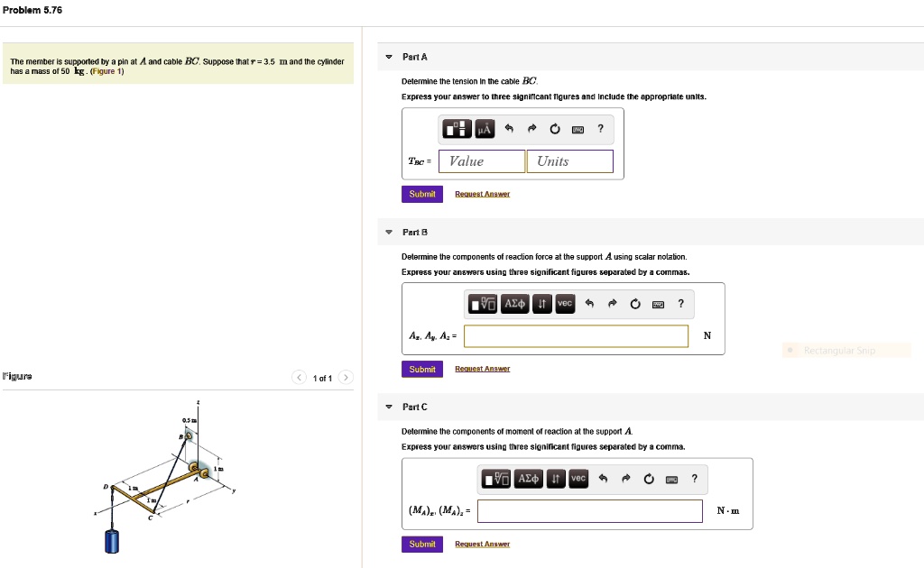Select the µÅ units symbol button
This screenshot has width=924, height=568.
click(485, 128)
